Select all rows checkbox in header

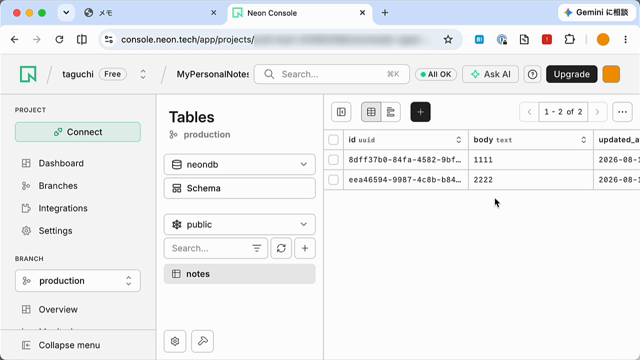[x=333, y=140]
